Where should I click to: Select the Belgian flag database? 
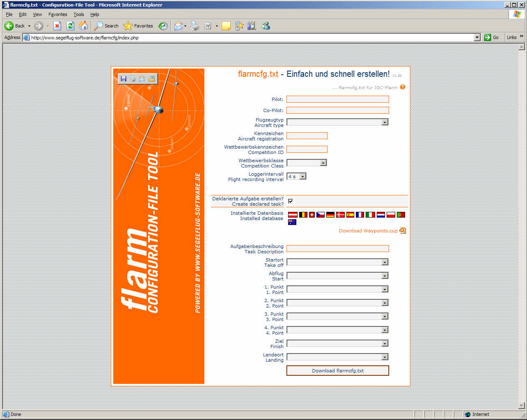click(x=303, y=215)
